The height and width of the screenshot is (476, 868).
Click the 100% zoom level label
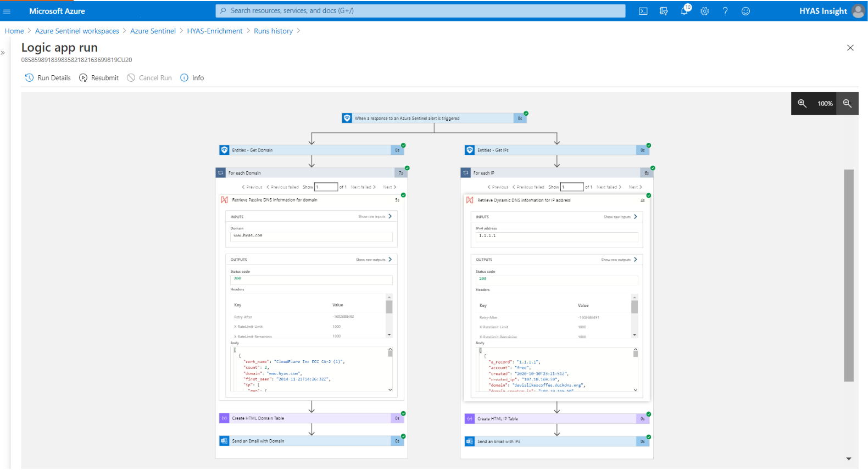[825, 104]
